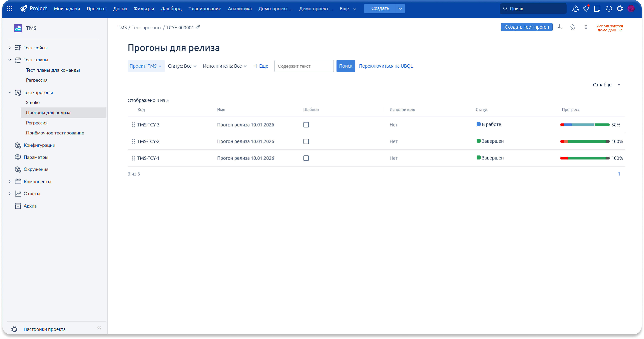This screenshot has width=644, height=339.
Task: Collapse sidebar with double-chevron icon
Action: coord(99,328)
